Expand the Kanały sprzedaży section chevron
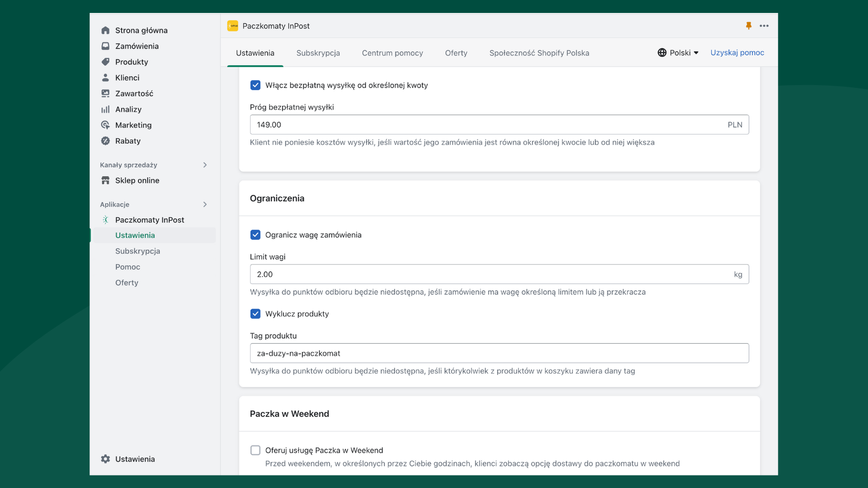This screenshot has height=488, width=868. [205, 165]
